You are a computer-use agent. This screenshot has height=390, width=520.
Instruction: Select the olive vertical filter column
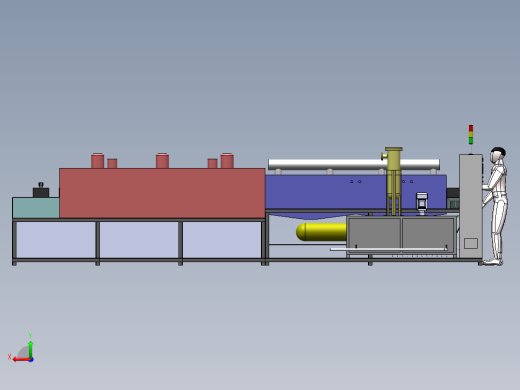point(393,182)
